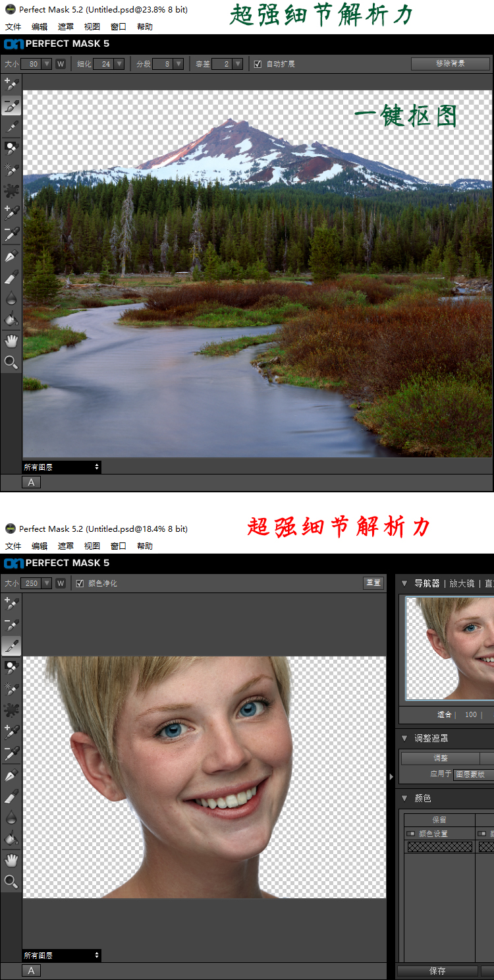Select the Refine Brush in the 18.4% window
This screenshot has height=980, width=494.
point(11,646)
